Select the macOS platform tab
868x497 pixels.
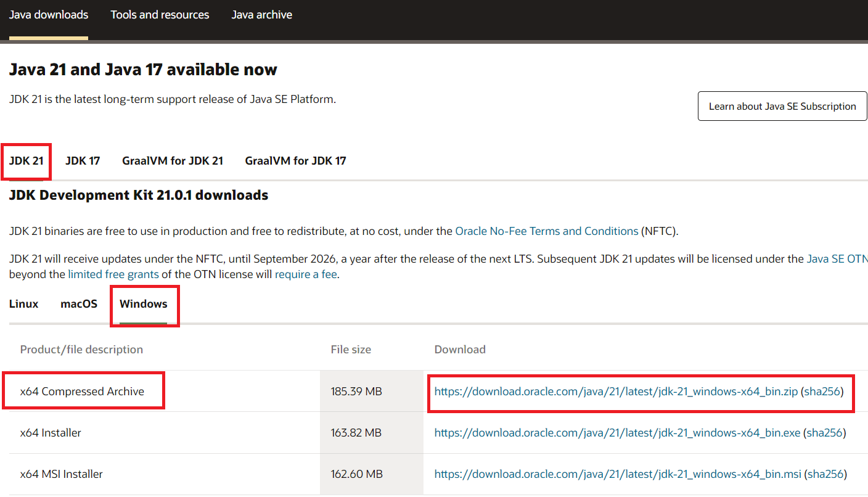(79, 304)
